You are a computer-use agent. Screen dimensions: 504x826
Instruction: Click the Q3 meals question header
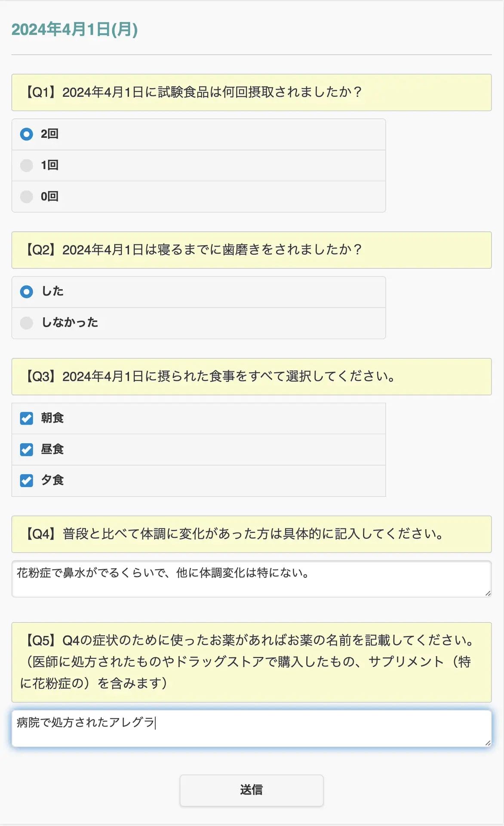(252, 377)
